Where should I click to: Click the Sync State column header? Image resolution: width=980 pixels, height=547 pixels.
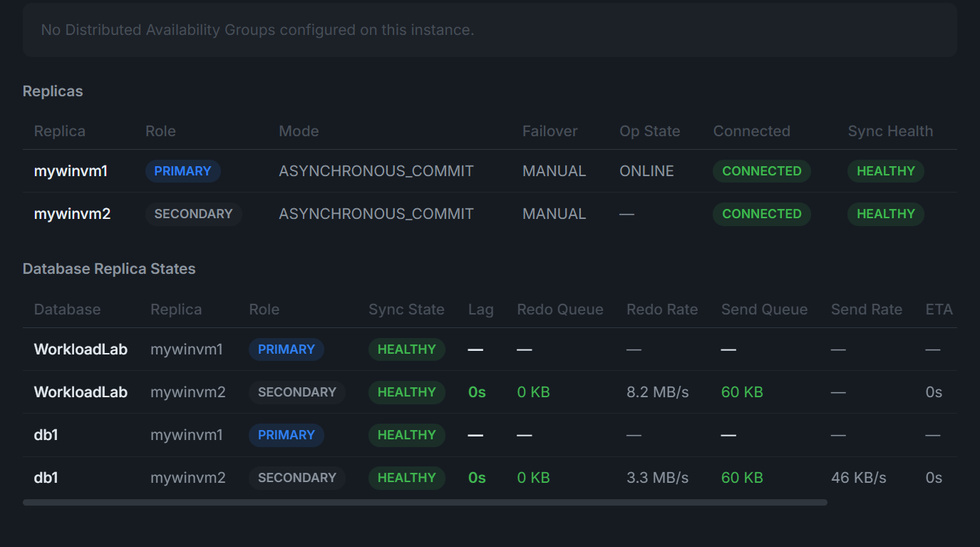406,310
